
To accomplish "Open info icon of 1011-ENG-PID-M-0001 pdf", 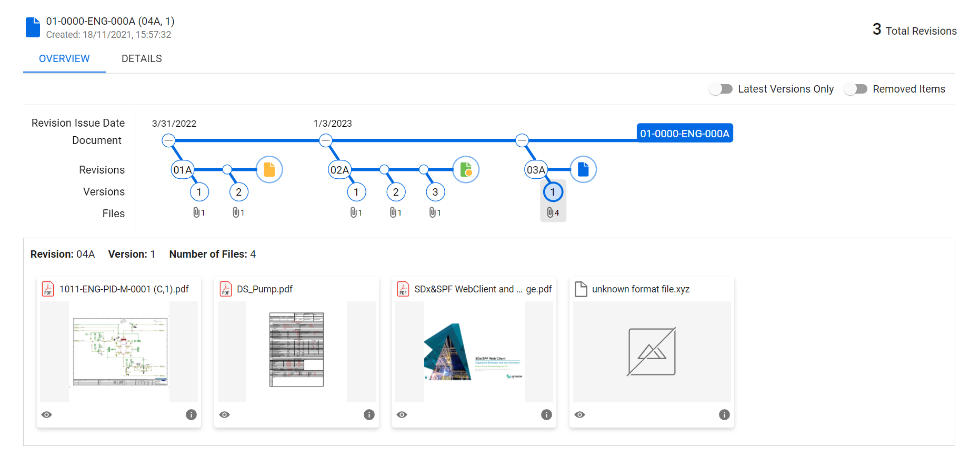I will coord(191,414).
